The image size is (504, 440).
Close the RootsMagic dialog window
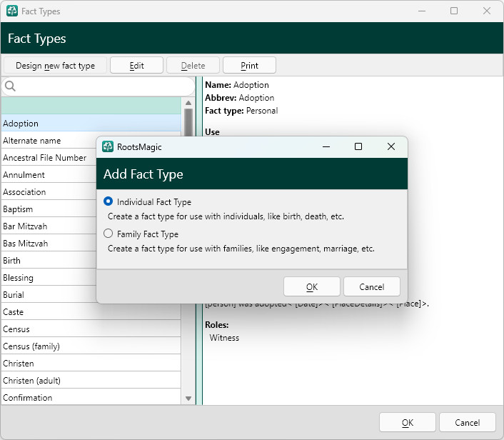click(391, 146)
